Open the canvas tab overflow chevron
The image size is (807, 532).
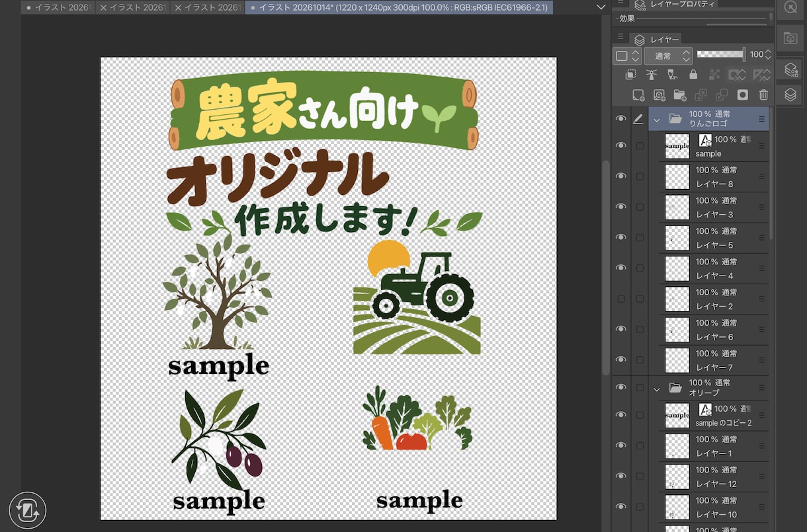(x=601, y=7)
